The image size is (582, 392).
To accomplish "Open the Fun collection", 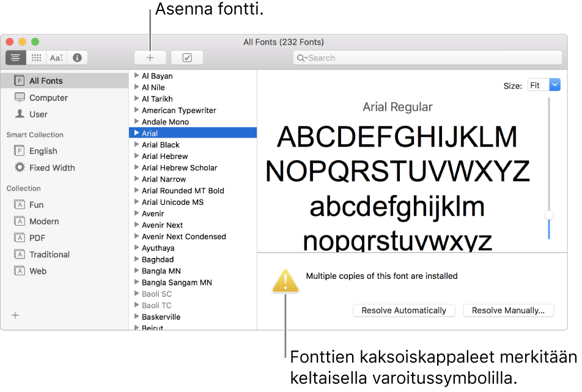I will coord(65,205).
